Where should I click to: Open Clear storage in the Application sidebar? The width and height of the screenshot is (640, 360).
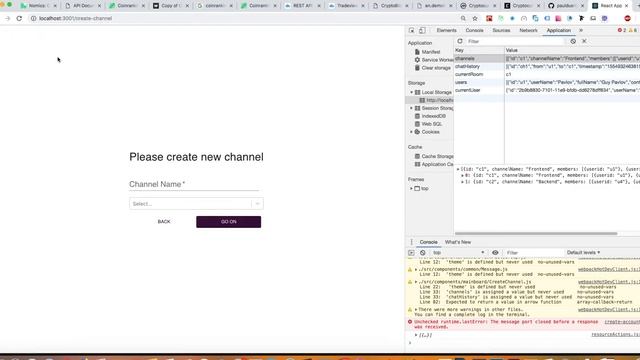point(433,68)
